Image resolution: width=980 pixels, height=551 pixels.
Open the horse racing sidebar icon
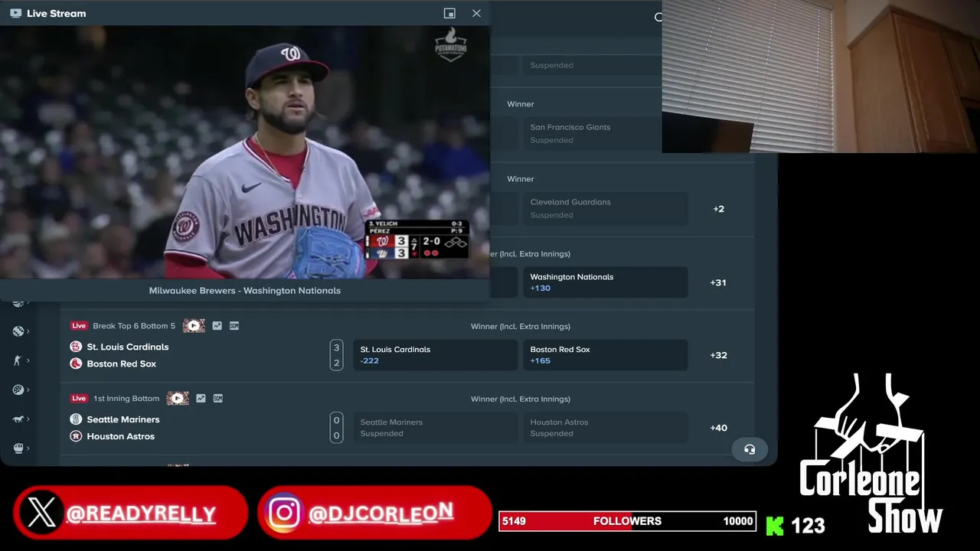click(18, 419)
